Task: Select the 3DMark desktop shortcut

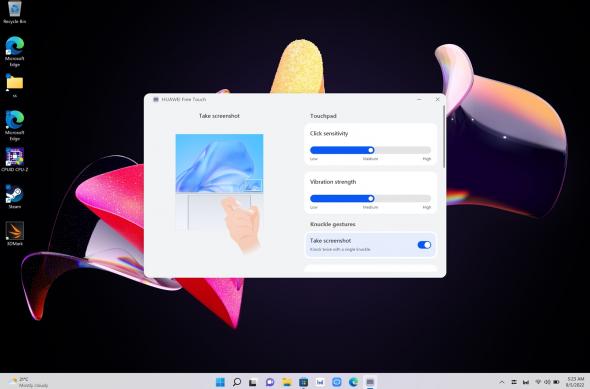Action: pyautogui.click(x=15, y=233)
